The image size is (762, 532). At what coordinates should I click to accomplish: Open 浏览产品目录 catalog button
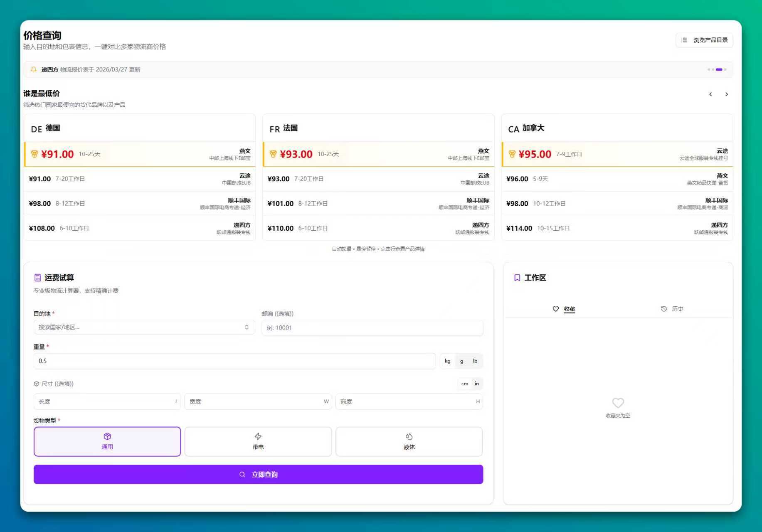(x=704, y=40)
